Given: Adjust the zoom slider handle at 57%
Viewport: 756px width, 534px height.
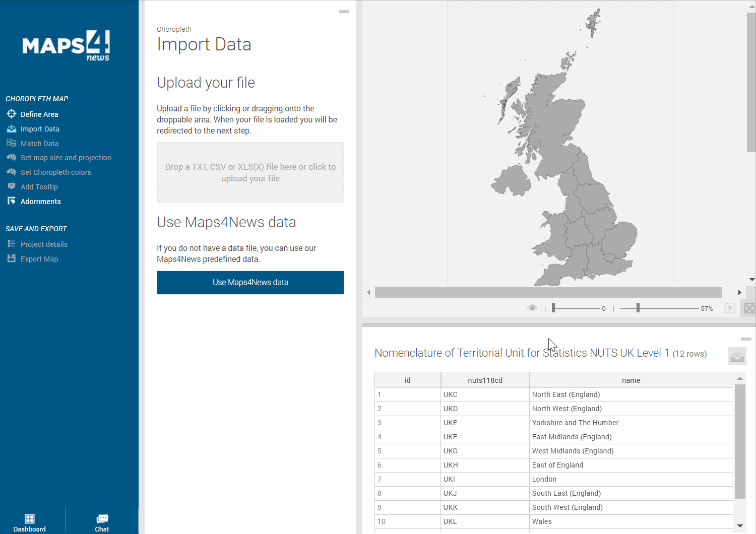Looking at the screenshot, I should (638, 308).
